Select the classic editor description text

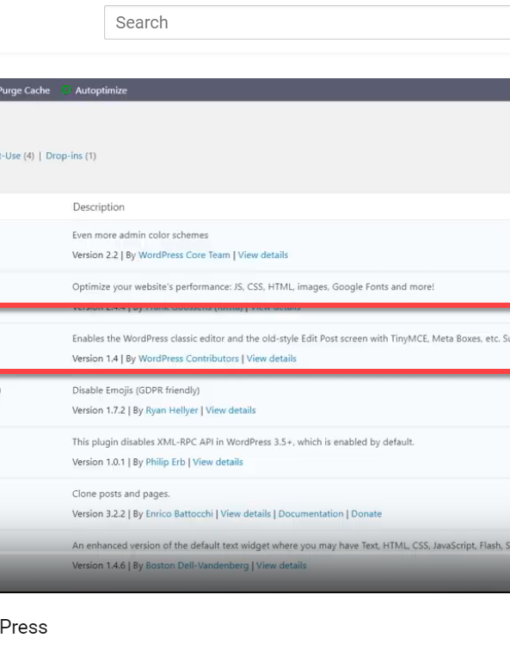(x=291, y=339)
